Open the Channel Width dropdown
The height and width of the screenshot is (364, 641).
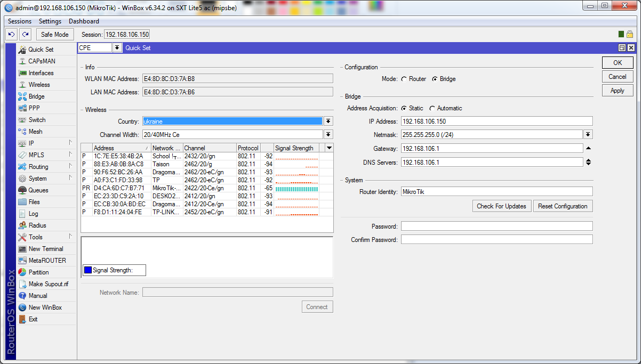point(328,135)
